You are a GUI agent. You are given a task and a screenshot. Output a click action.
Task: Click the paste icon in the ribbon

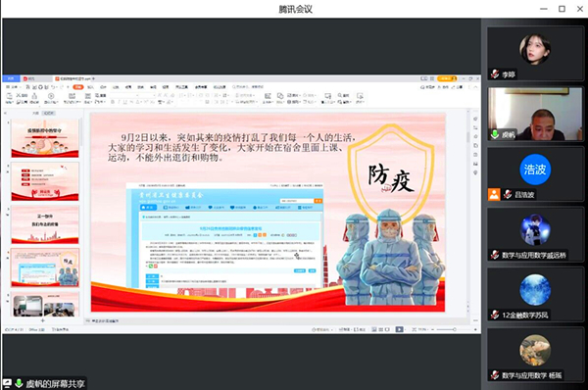click(x=10, y=98)
